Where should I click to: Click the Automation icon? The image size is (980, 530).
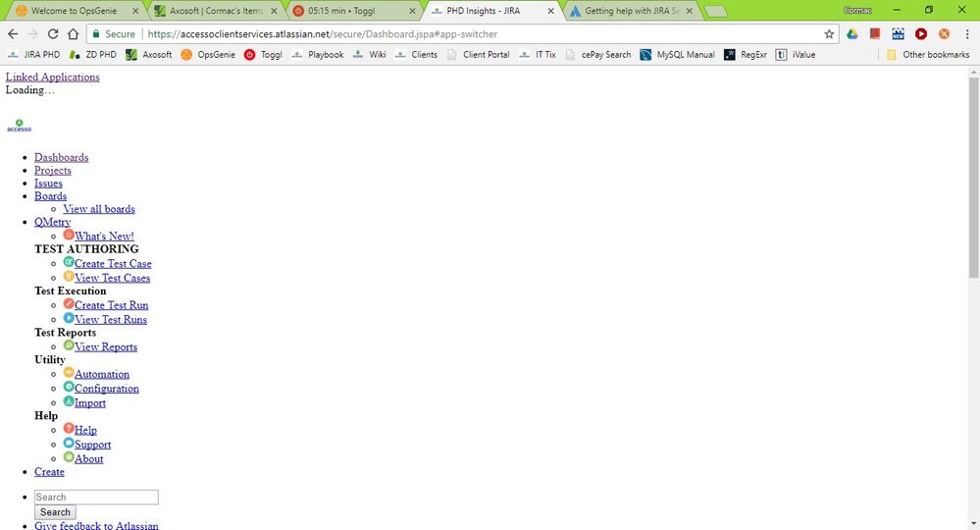point(69,373)
